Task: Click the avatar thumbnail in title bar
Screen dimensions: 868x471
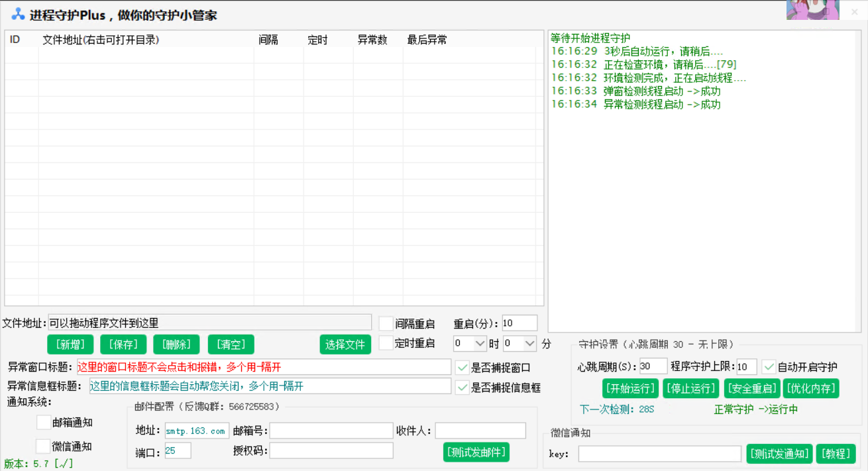Action: click(812, 10)
